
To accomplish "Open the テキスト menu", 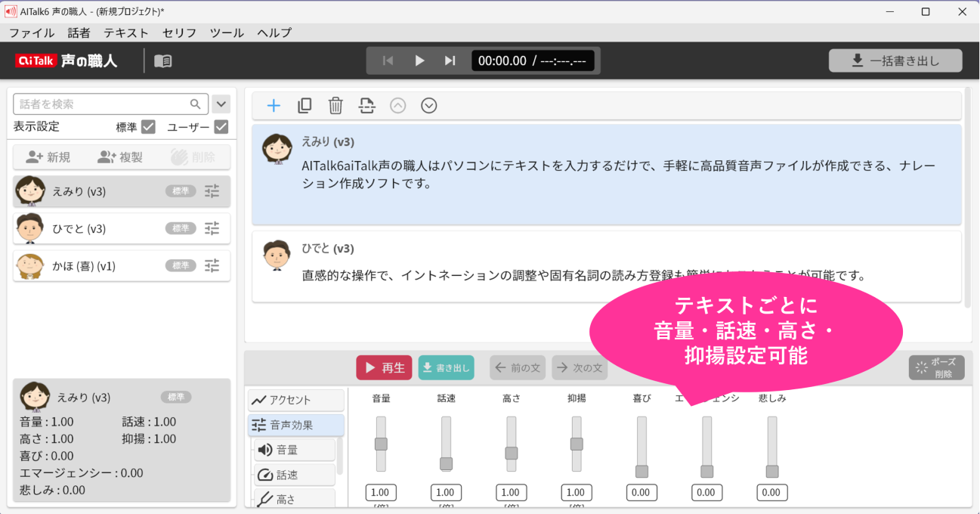I will [126, 33].
